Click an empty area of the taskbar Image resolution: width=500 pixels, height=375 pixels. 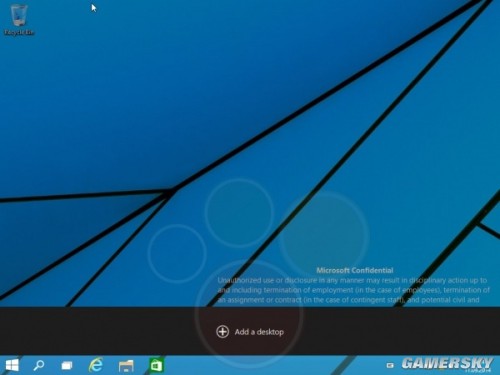point(267,365)
